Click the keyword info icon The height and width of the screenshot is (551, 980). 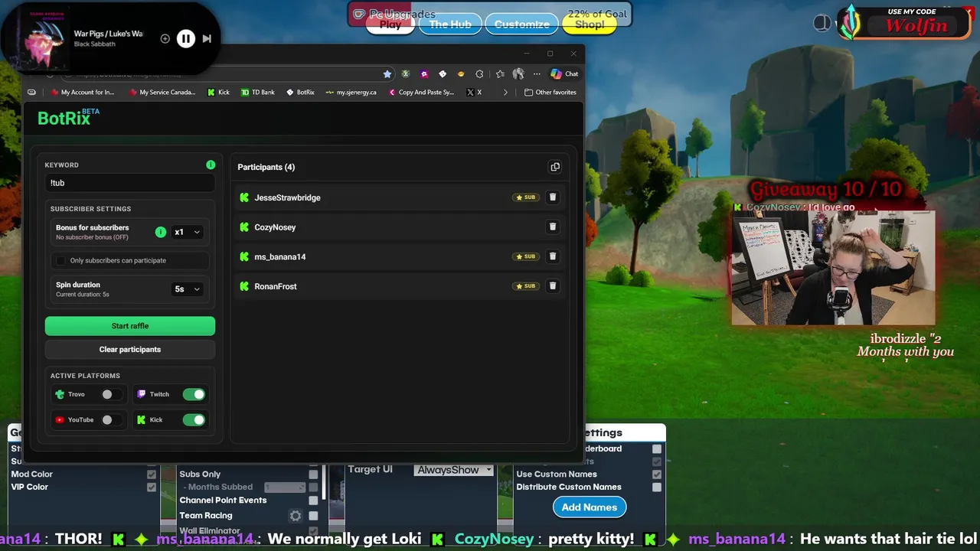coord(211,165)
